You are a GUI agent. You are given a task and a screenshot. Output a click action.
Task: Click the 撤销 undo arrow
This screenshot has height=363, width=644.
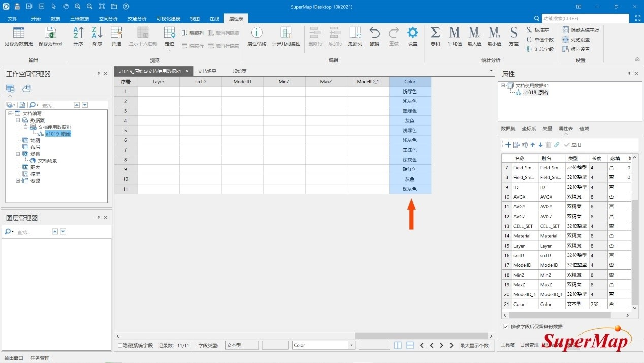click(x=374, y=34)
